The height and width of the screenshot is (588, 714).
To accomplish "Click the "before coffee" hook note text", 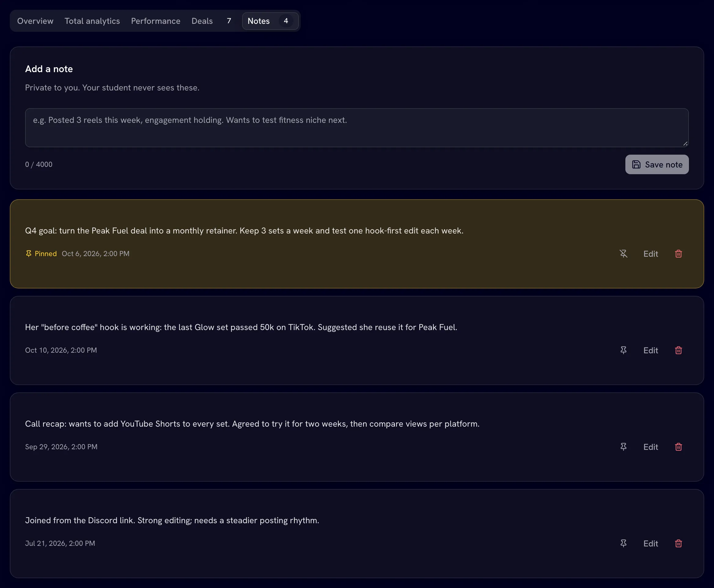I will tap(241, 327).
